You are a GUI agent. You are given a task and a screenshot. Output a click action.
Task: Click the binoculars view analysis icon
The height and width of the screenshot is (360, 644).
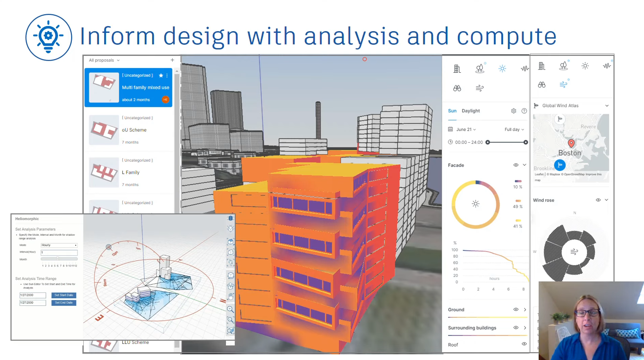coord(457,88)
